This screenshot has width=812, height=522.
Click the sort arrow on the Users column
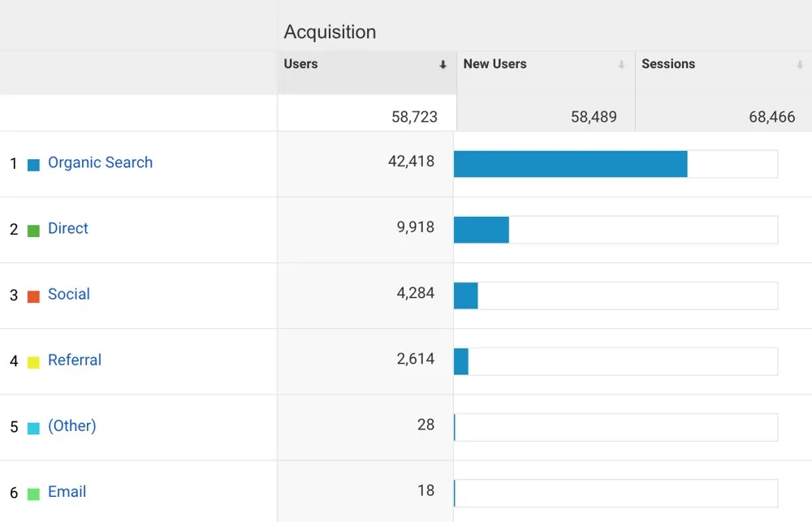pos(442,63)
